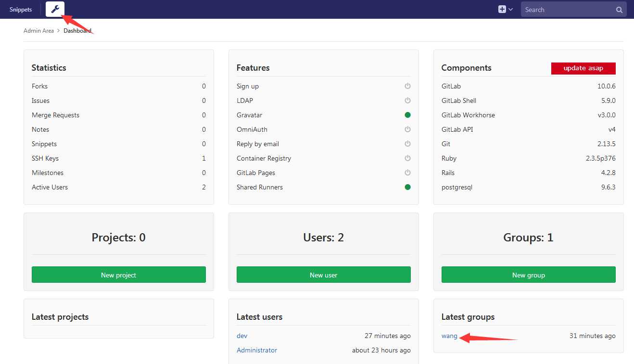Image resolution: width=634 pixels, height=364 pixels.
Task: Click the update asap badge
Action: [x=583, y=68]
